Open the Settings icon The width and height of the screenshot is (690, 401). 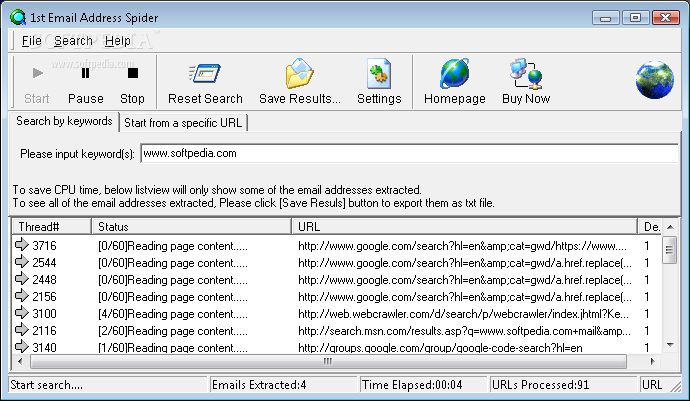379,73
